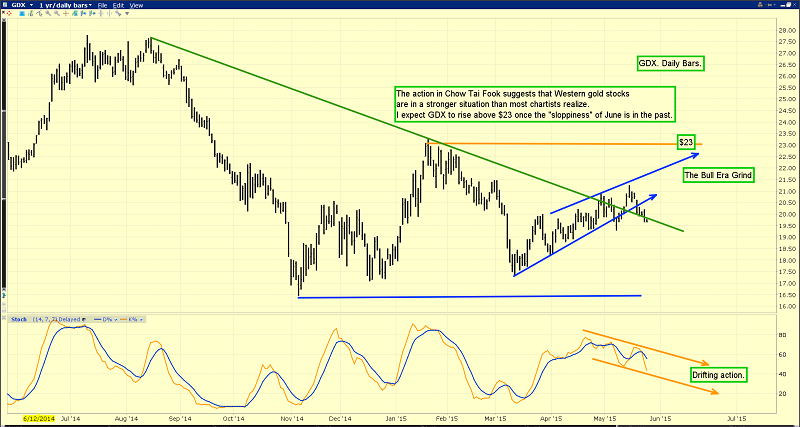Open the File menu
The width and height of the screenshot is (800, 427).
tap(102, 5)
